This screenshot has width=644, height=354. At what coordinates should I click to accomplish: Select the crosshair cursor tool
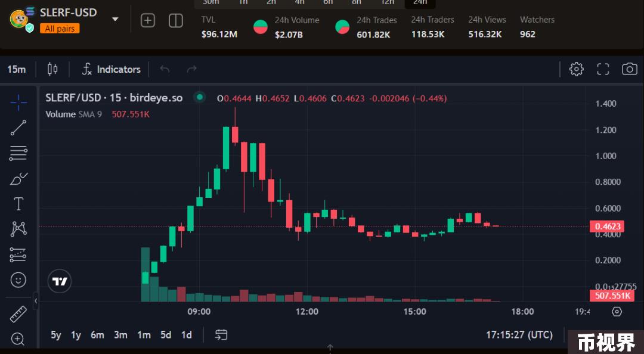pyautogui.click(x=18, y=103)
